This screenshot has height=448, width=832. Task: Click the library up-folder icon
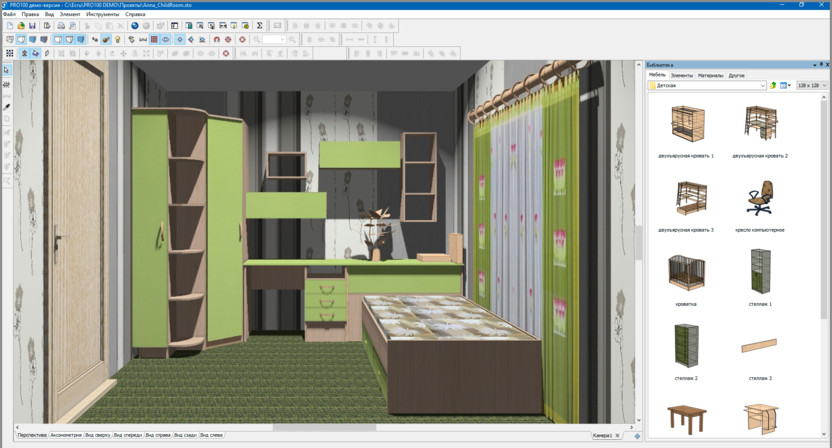coord(774,86)
